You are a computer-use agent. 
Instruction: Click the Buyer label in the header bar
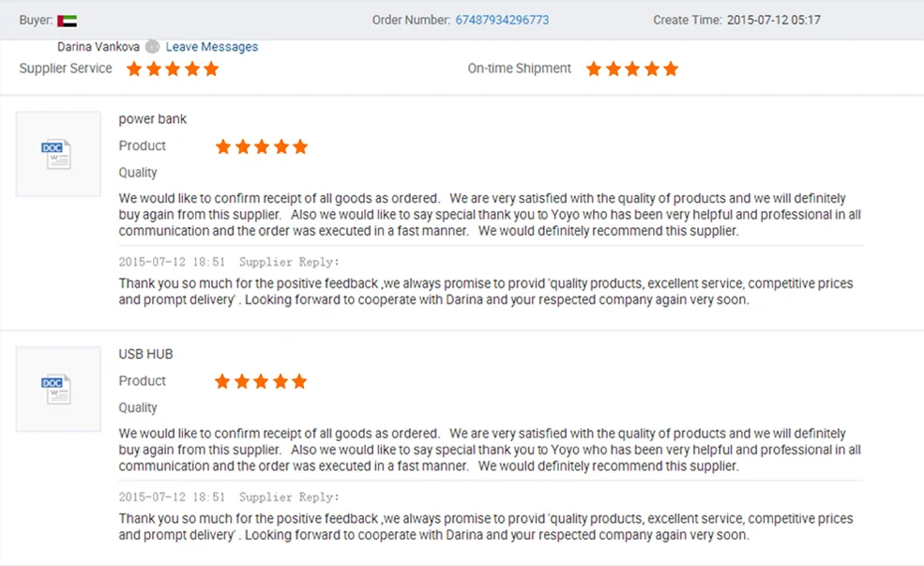(35, 19)
